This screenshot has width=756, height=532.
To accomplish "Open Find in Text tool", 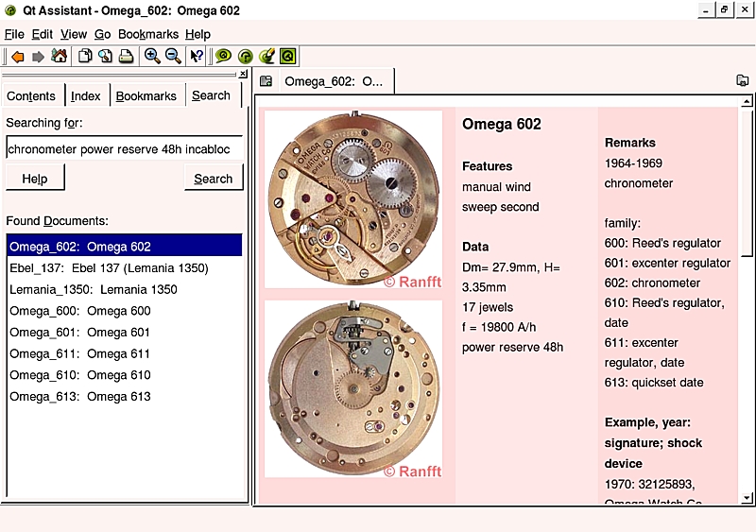I will (104, 57).
